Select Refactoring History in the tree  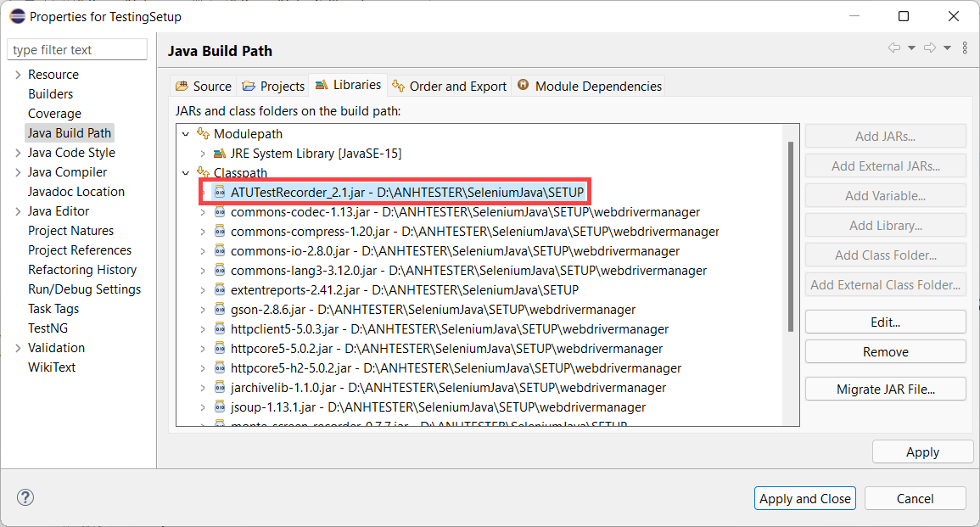tap(82, 269)
